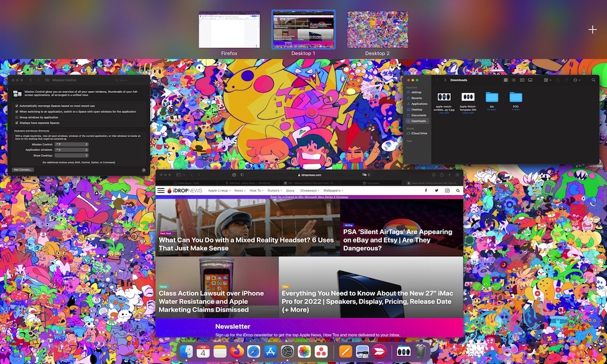Click the iDROPNEWS logo
This screenshot has width=607, height=364.
pos(185,190)
